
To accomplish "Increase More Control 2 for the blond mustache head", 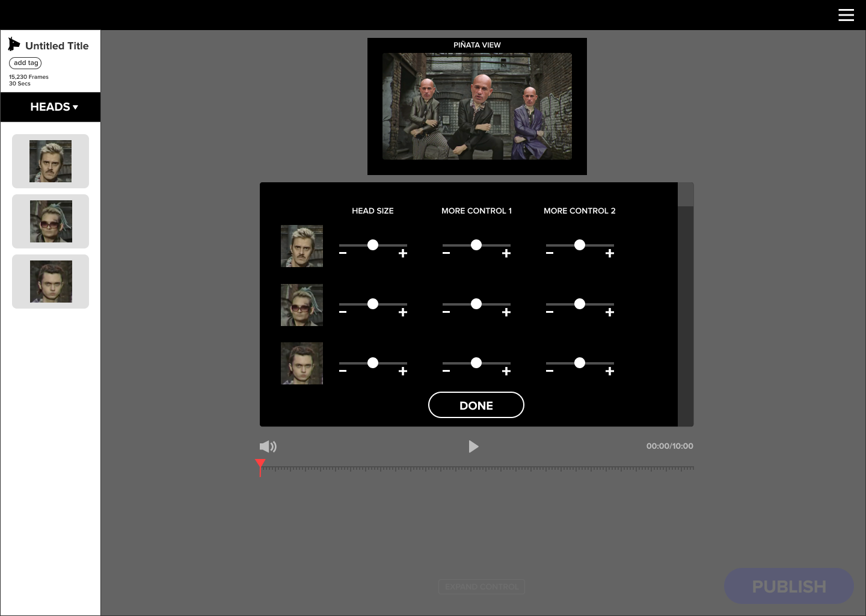I will (x=610, y=253).
